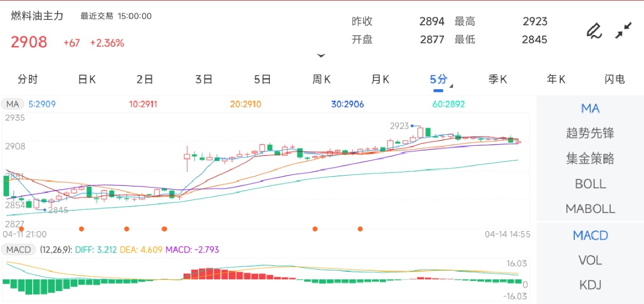Click the 04-11 21:00 start date label
This screenshot has height=304, width=644.
coord(25,234)
